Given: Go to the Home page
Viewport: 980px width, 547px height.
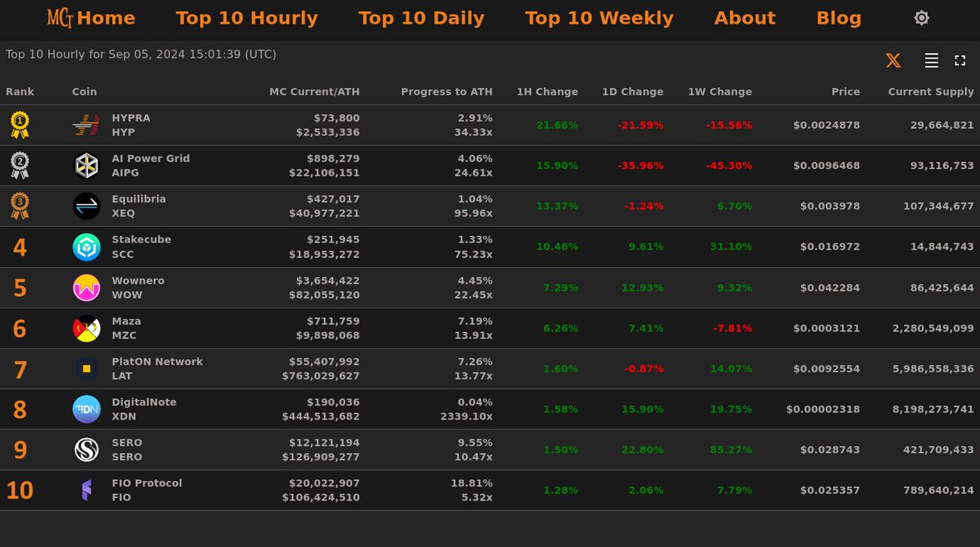Looking at the screenshot, I should tap(106, 18).
